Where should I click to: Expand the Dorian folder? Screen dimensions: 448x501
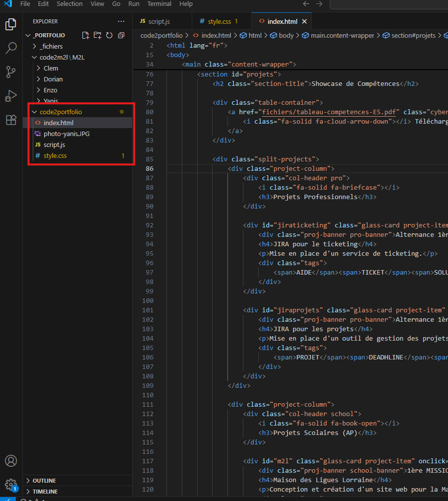(38, 79)
